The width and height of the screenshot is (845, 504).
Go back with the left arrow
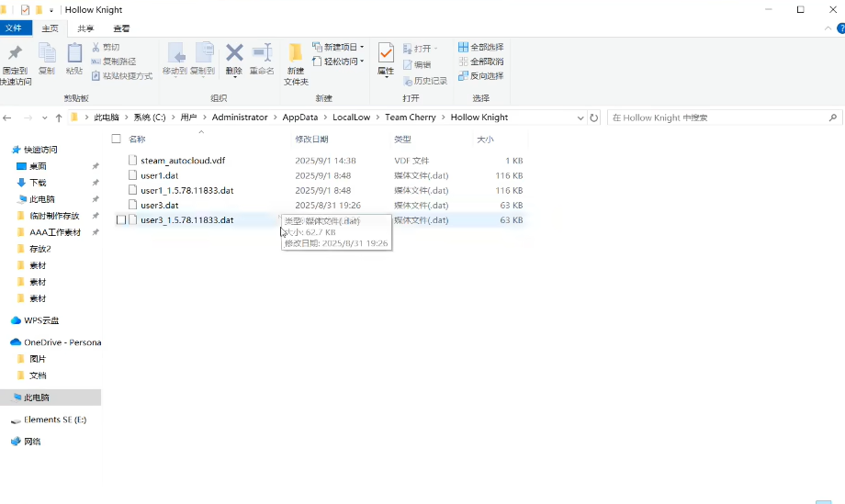pos(7,118)
